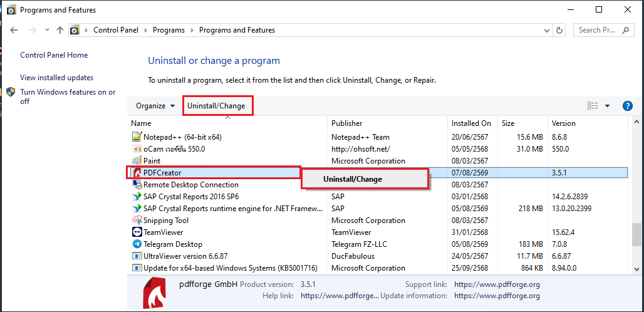
Task: Choose Uninstall/Change from the context menu
Action: 365,179
